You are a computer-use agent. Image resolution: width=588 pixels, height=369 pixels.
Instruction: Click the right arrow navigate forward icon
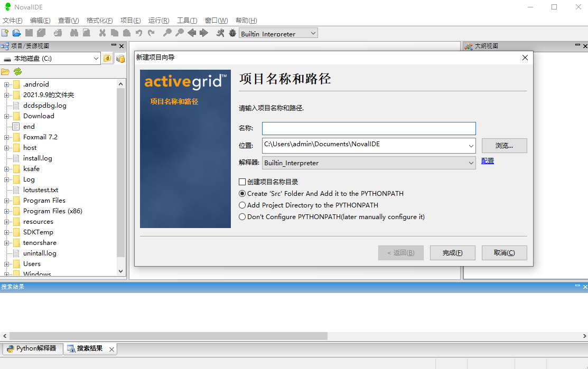pos(203,33)
